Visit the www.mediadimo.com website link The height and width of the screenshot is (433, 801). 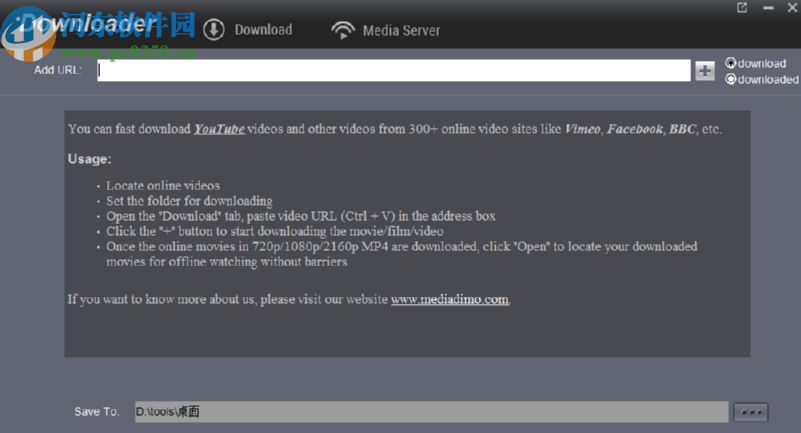[450, 298]
